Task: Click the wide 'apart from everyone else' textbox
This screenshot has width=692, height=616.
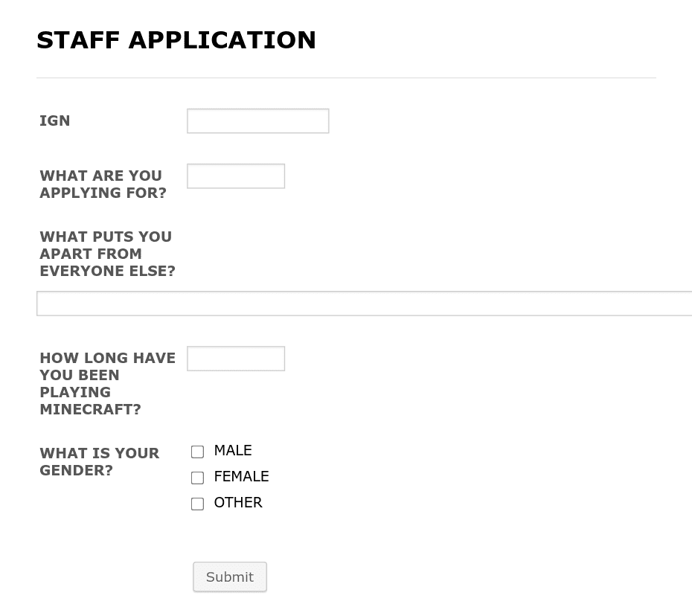Action: (364, 304)
